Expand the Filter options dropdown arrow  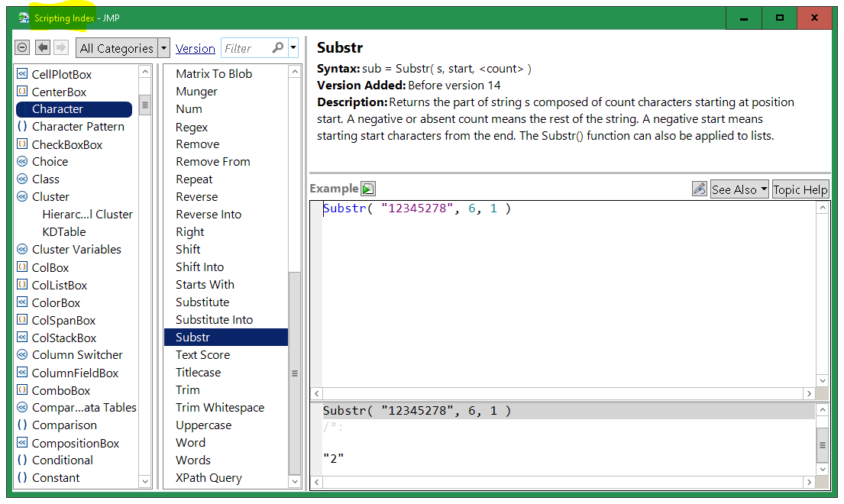click(293, 48)
